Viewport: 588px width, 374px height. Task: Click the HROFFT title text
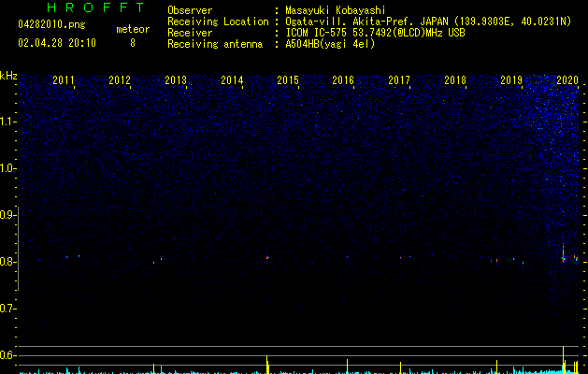click(x=96, y=7)
